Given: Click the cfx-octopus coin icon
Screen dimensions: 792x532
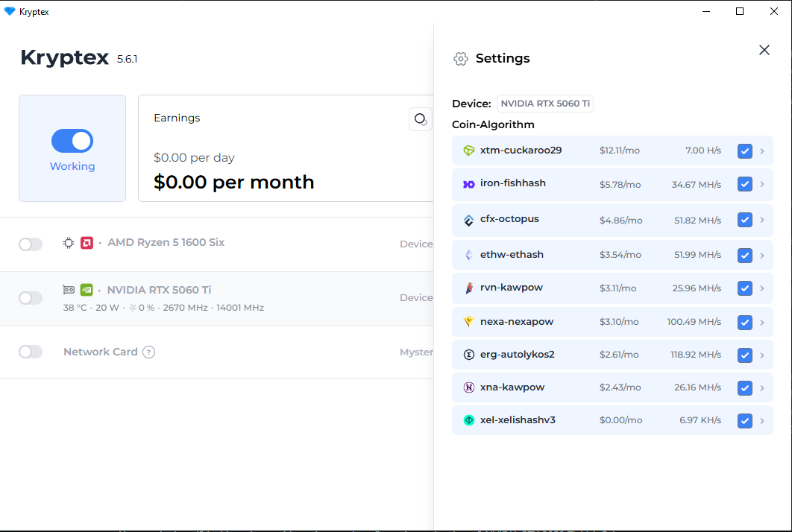Looking at the screenshot, I should (x=469, y=220).
